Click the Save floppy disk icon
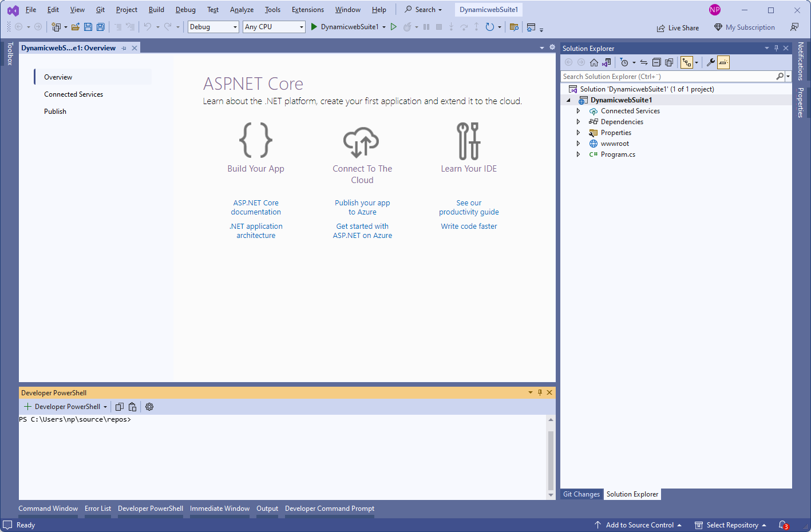The image size is (811, 532). point(88,27)
